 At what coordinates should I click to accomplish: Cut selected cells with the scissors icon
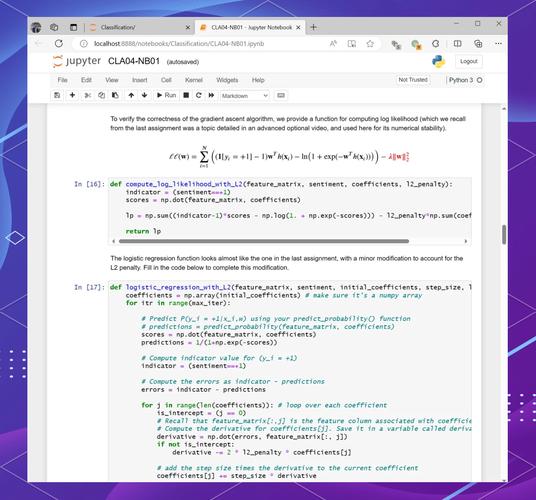click(88, 95)
